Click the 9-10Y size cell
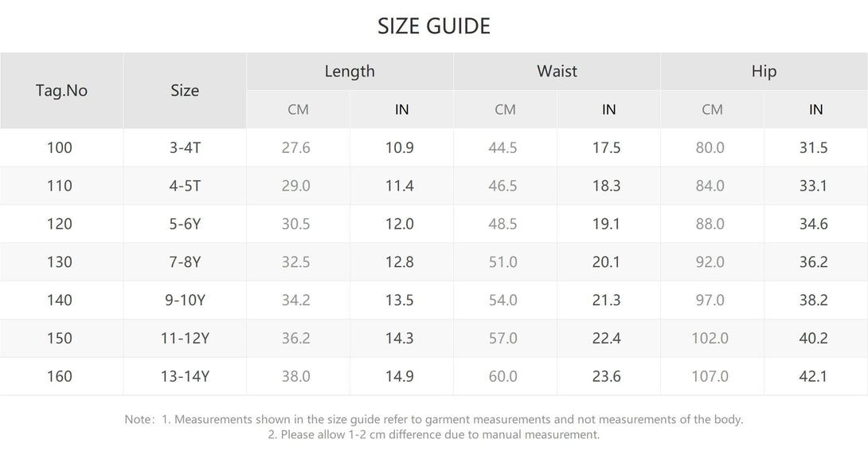868x459 pixels. tap(185, 300)
